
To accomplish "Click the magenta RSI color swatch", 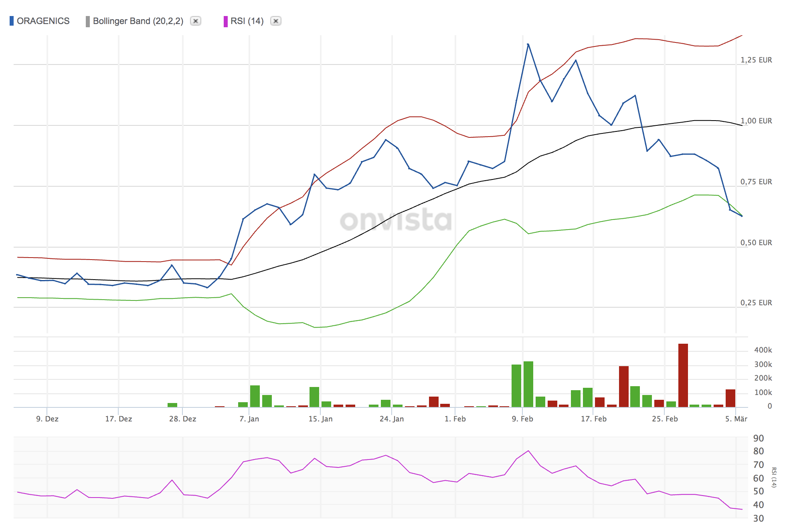I will pyautogui.click(x=226, y=21).
